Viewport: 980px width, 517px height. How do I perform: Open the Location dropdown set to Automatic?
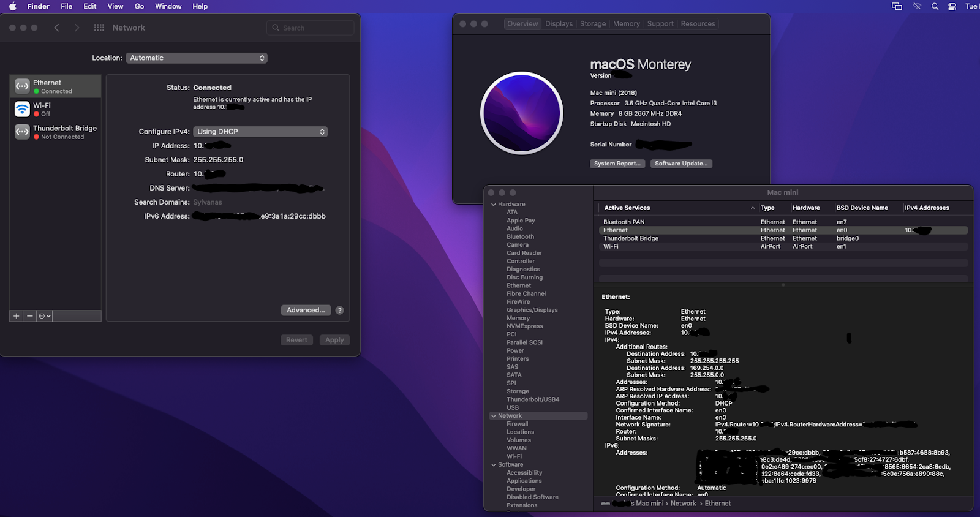[197, 58]
